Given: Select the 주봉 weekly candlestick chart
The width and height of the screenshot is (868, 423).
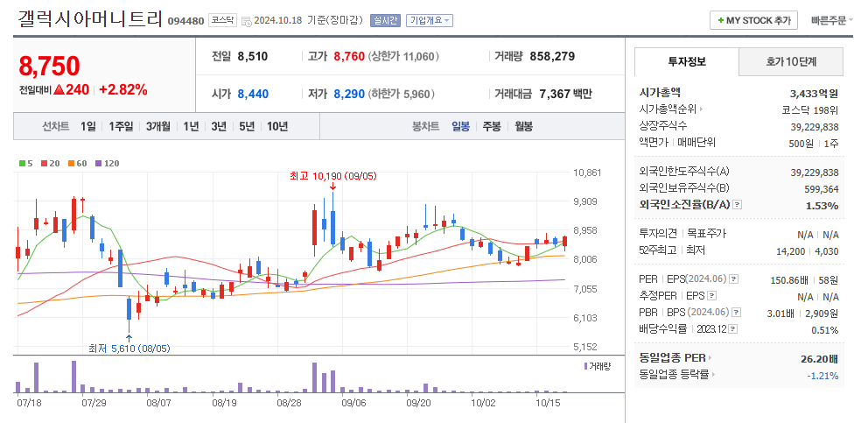Looking at the screenshot, I should pos(492,126).
